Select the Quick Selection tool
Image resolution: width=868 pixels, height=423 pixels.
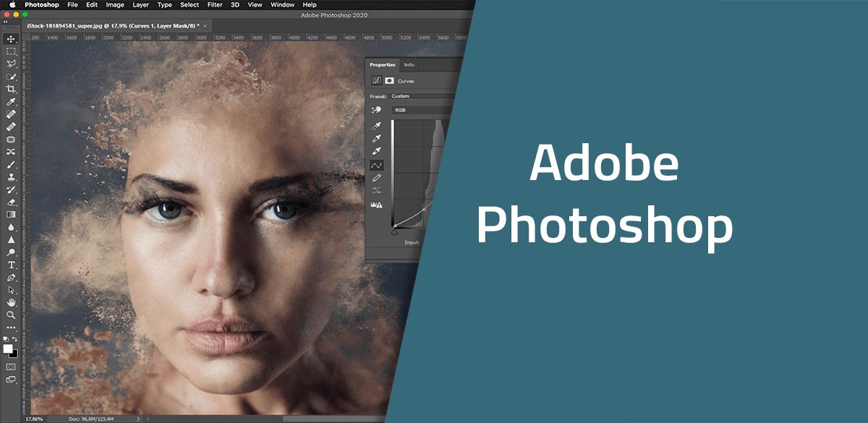click(x=11, y=76)
